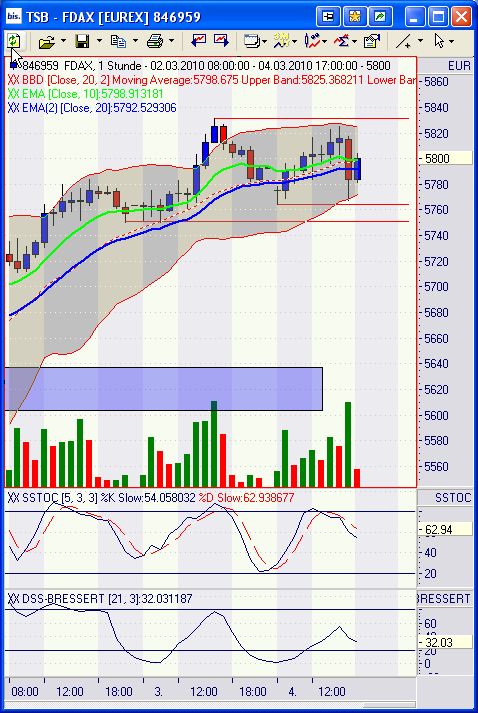Select the EMA [Close, 10]:5798.913181 label
This screenshot has height=713, width=478.
tap(92, 94)
